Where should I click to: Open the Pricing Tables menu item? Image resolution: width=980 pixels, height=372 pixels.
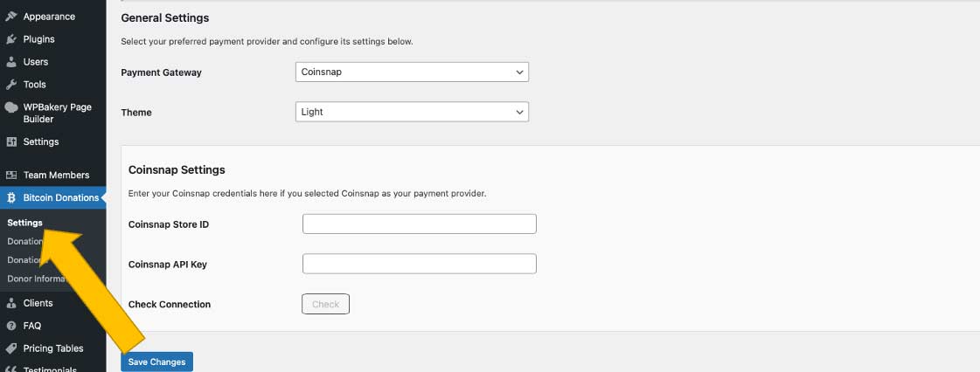coord(53,348)
